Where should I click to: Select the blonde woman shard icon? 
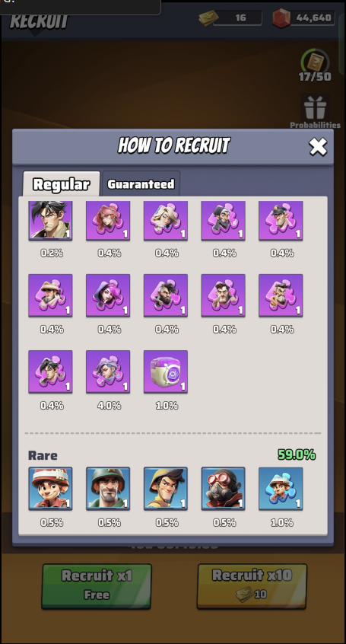pos(166,220)
